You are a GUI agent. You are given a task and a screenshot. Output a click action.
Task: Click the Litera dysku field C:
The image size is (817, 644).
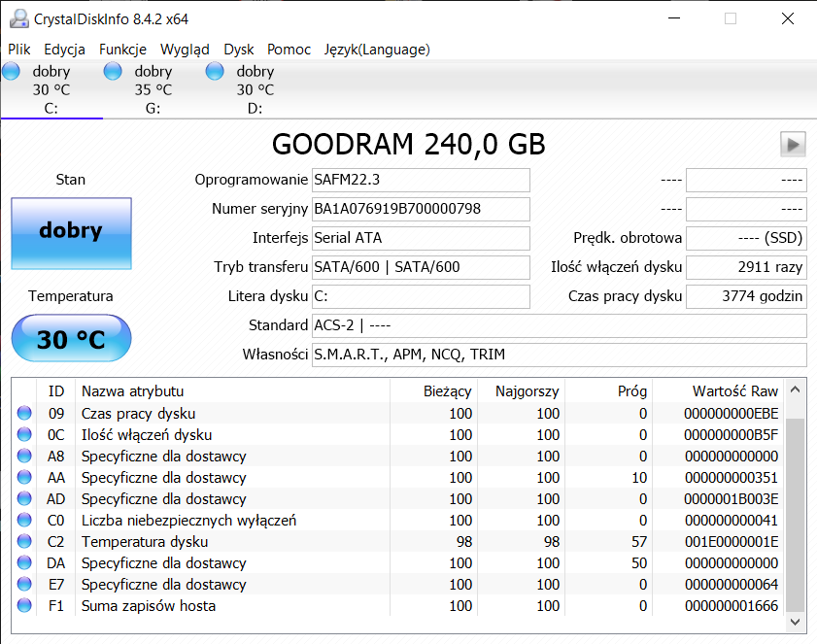[x=421, y=296]
